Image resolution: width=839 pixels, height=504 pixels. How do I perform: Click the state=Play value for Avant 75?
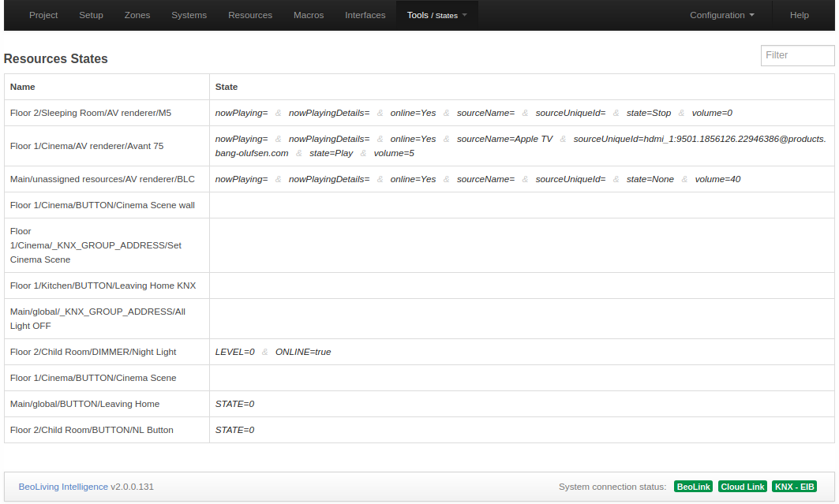[331, 153]
